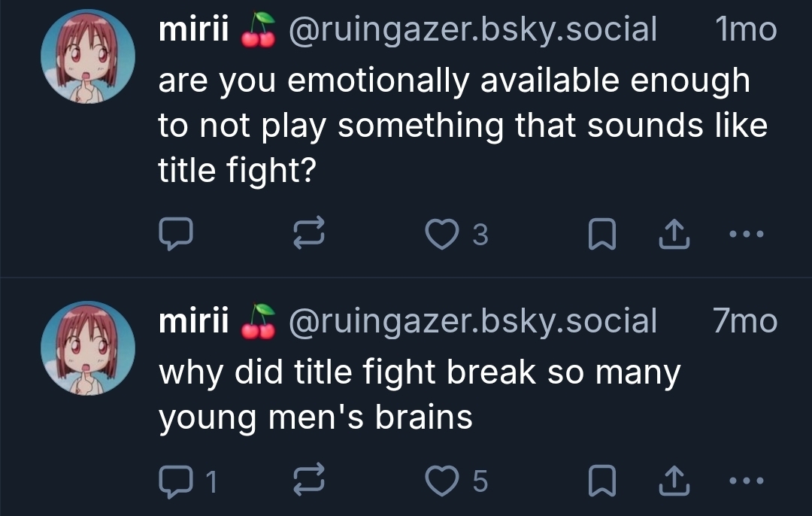Open the second post's @ruingazer.bsky.social handle
This screenshot has width=812, height=516.
point(472,321)
